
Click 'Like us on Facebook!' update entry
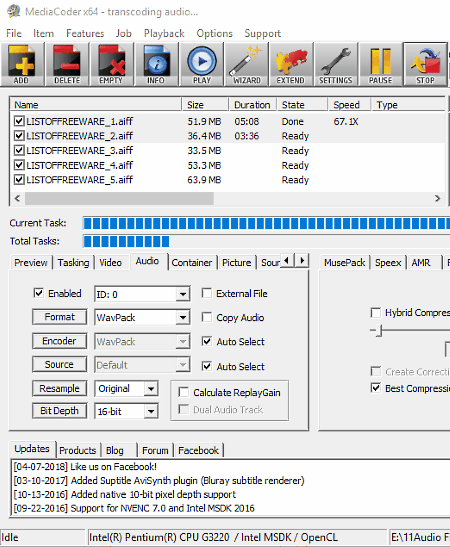click(x=114, y=466)
